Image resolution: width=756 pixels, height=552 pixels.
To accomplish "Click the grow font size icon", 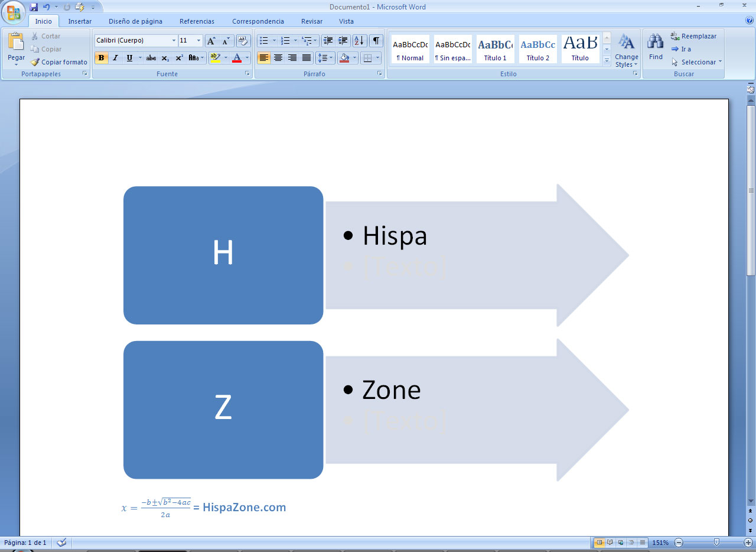I will tap(211, 41).
